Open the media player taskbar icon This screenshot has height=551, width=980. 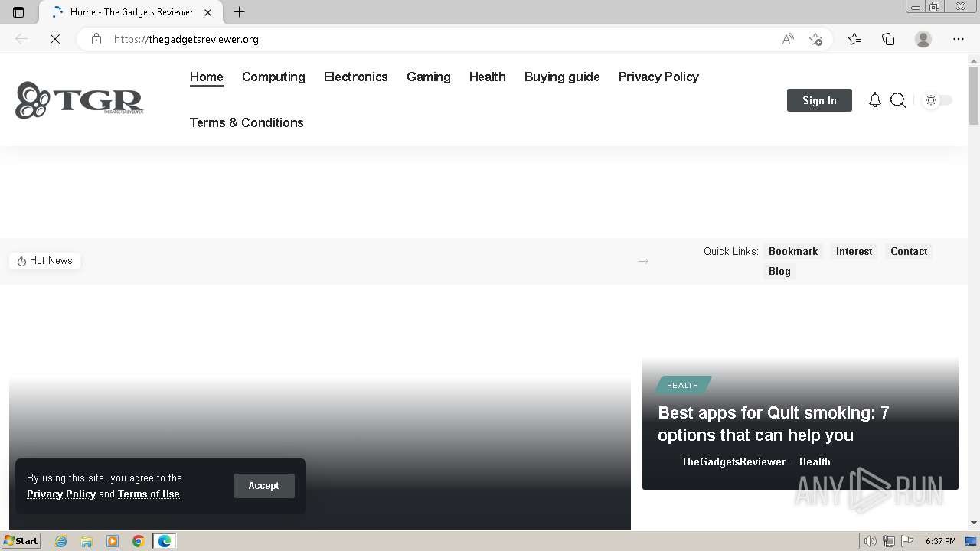pyautogui.click(x=113, y=541)
